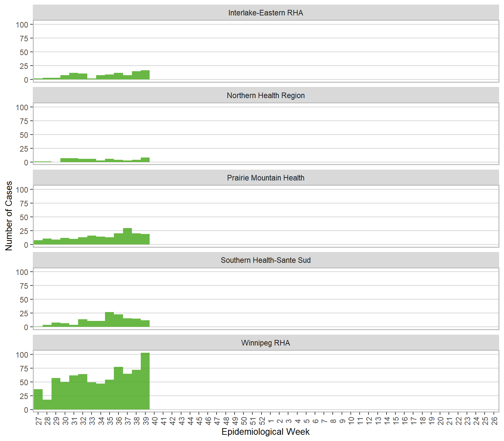Image resolution: width=504 pixels, height=441 pixels.
Task: Select week 35 bar in Southern Health-Sante Sud
Action: [x=109, y=320]
